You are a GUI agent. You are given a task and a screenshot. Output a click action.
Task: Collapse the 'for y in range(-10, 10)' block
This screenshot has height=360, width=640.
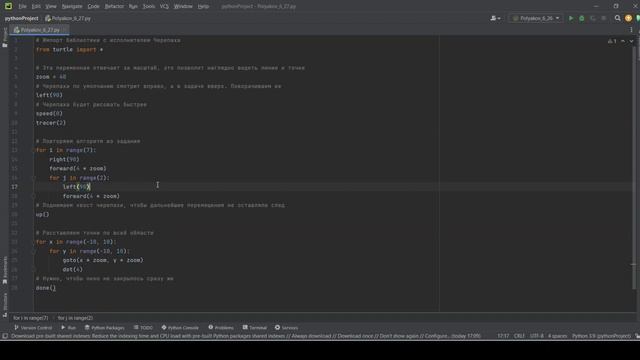pyautogui.click(x=33, y=251)
